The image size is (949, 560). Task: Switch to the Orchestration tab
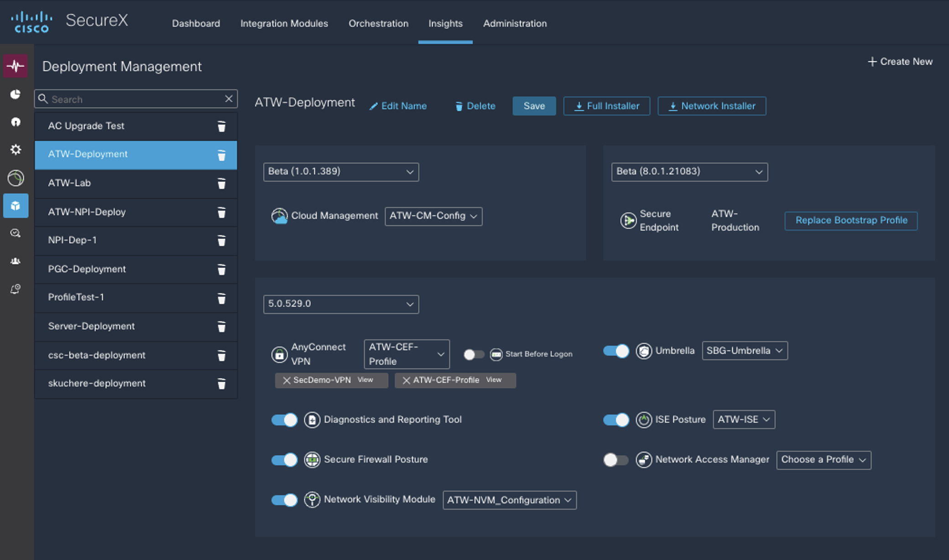[378, 23]
